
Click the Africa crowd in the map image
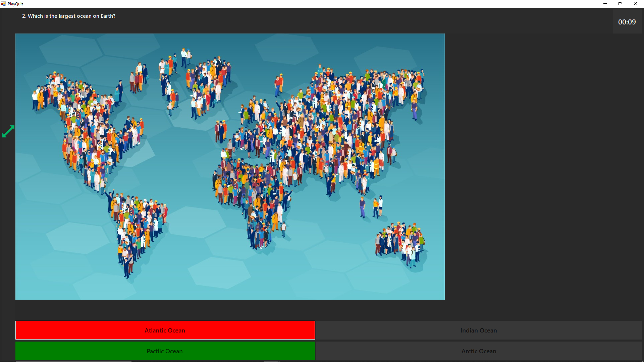252,194
